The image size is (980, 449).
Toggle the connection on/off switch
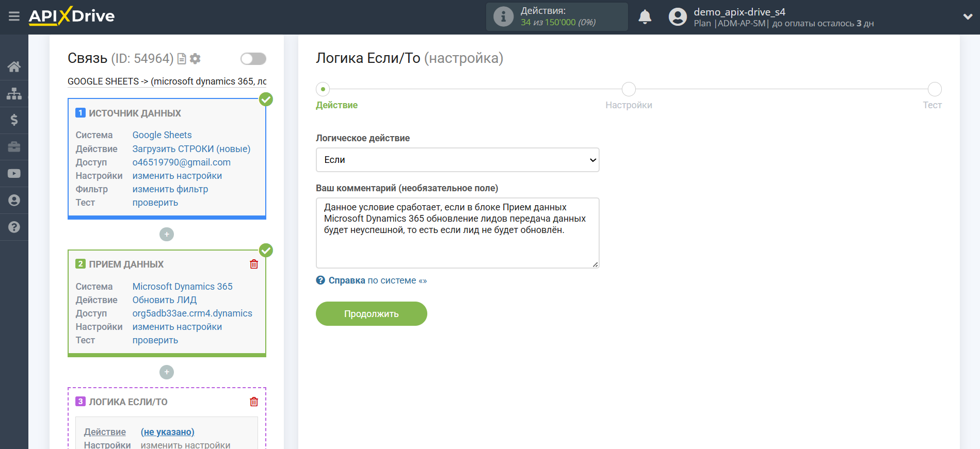click(x=253, y=59)
